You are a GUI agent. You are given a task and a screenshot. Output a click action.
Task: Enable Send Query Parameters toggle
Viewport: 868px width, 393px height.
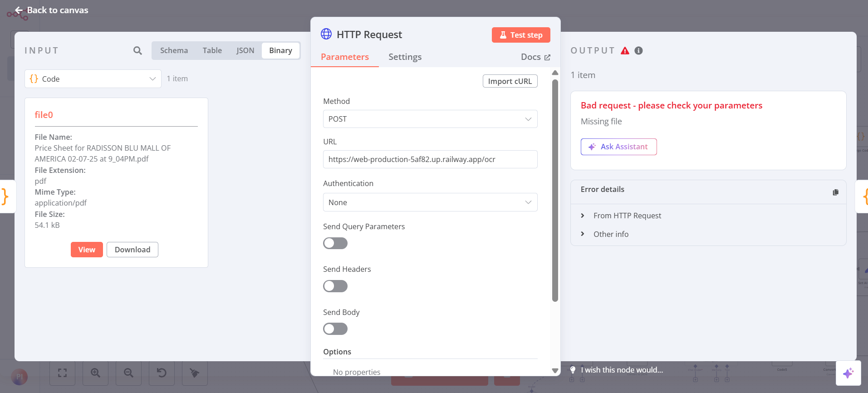(335, 243)
